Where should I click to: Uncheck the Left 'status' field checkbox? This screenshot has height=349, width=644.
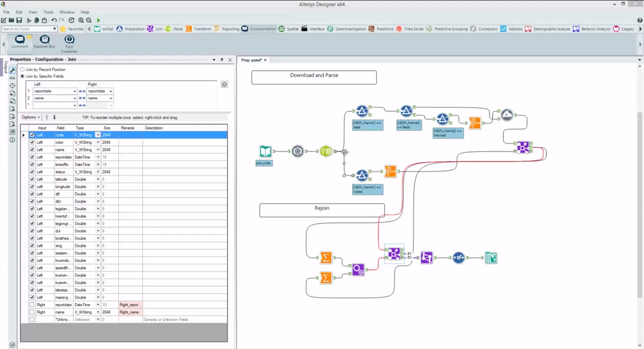[32, 172]
